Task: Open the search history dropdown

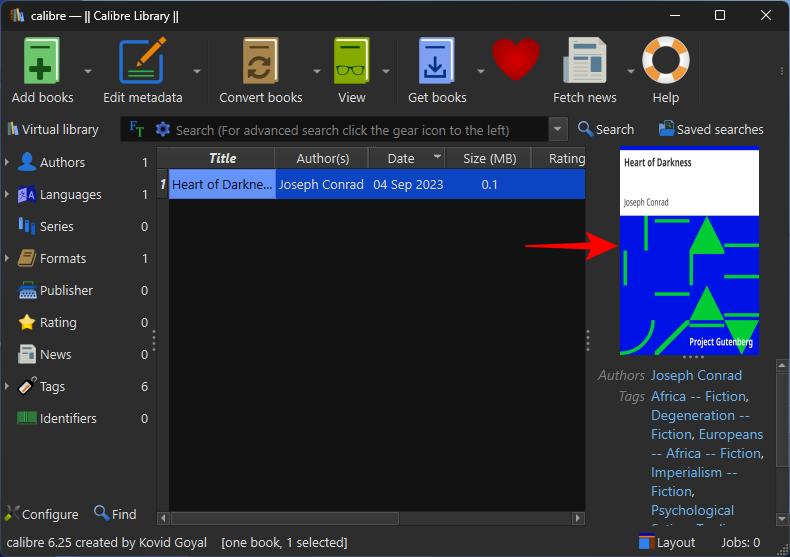Action: click(x=558, y=129)
